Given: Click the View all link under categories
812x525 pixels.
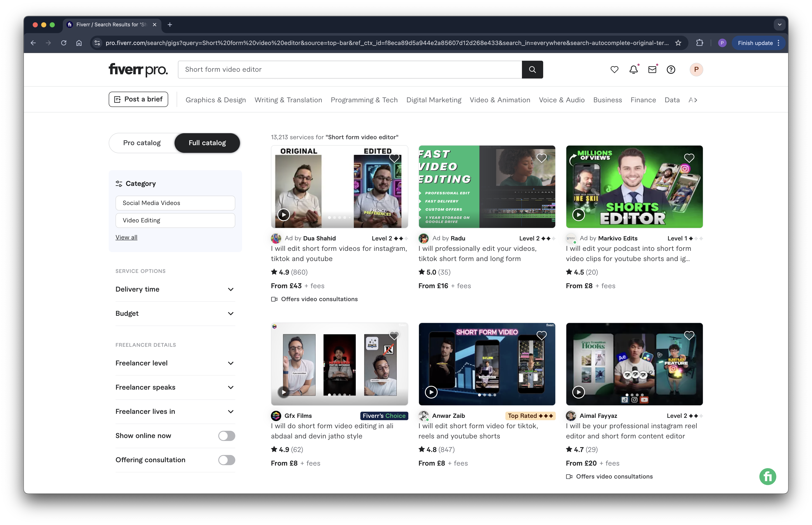Looking at the screenshot, I should click(126, 237).
